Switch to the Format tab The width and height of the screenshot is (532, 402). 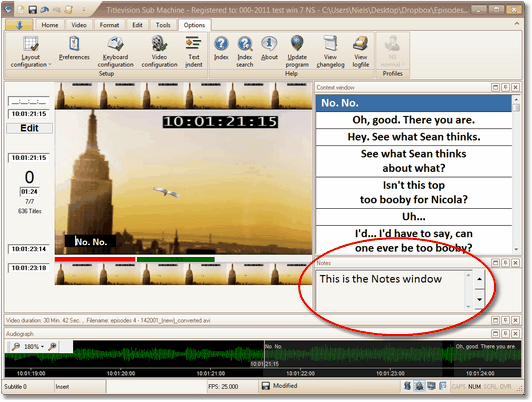(109, 25)
